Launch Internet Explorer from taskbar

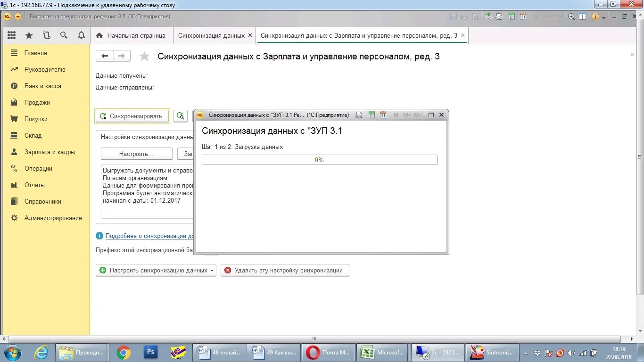point(41,352)
